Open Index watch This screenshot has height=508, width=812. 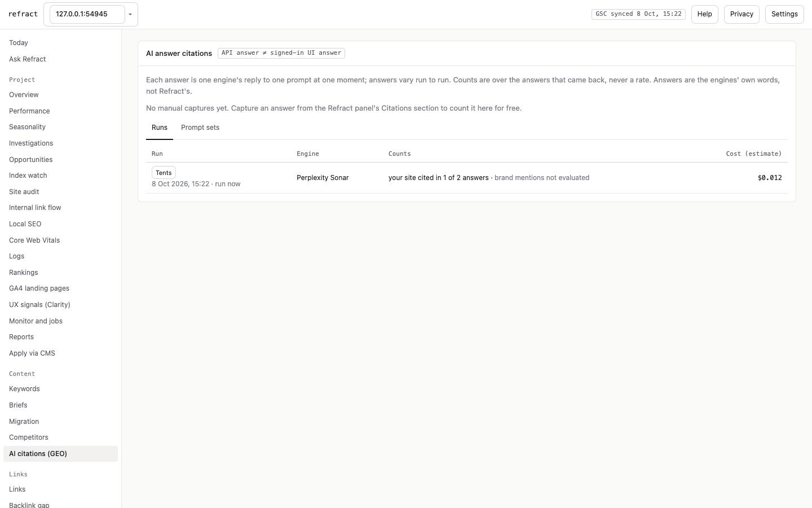click(x=61, y=176)
